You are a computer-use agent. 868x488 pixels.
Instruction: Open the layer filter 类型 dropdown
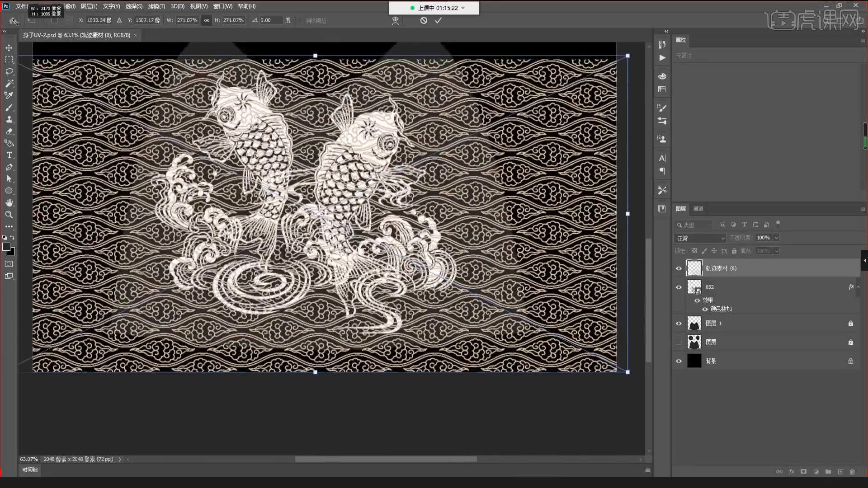point(693,225)
